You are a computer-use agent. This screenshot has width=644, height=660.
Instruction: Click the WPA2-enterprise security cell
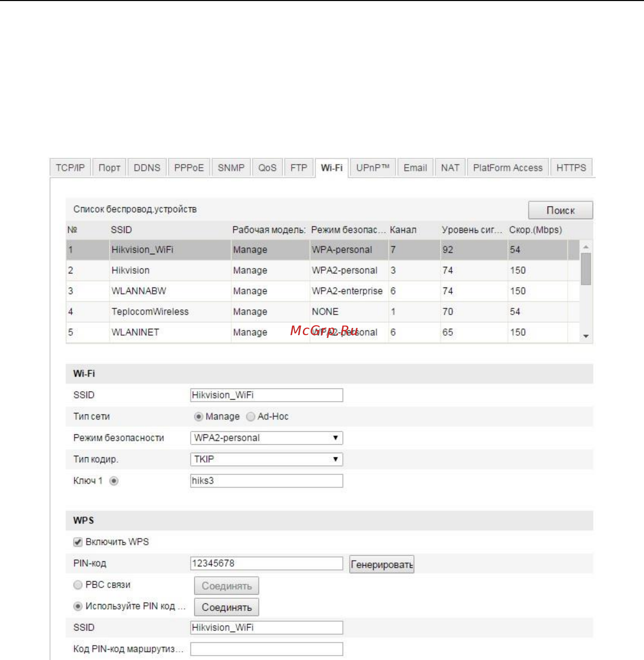[349, 291]
